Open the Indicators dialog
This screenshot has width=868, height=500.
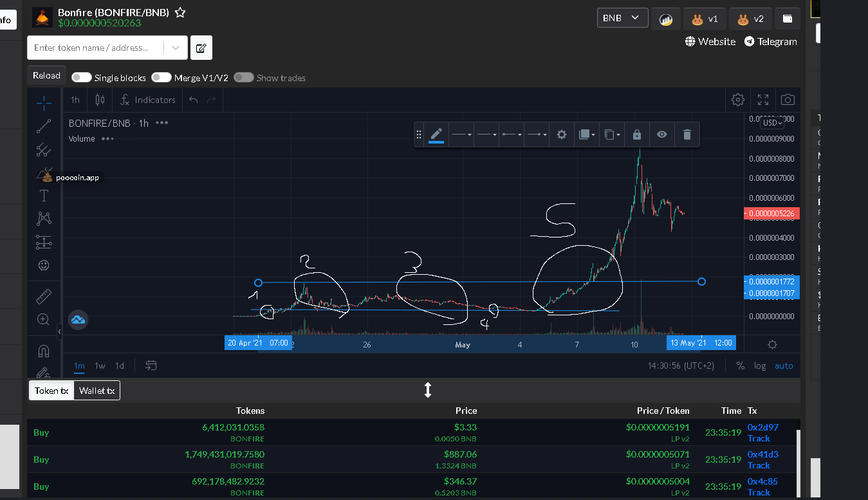click(147, 100)
